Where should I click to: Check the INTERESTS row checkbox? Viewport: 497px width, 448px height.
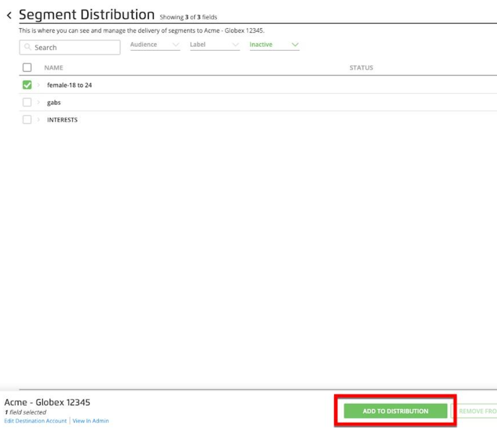(27, 120)
